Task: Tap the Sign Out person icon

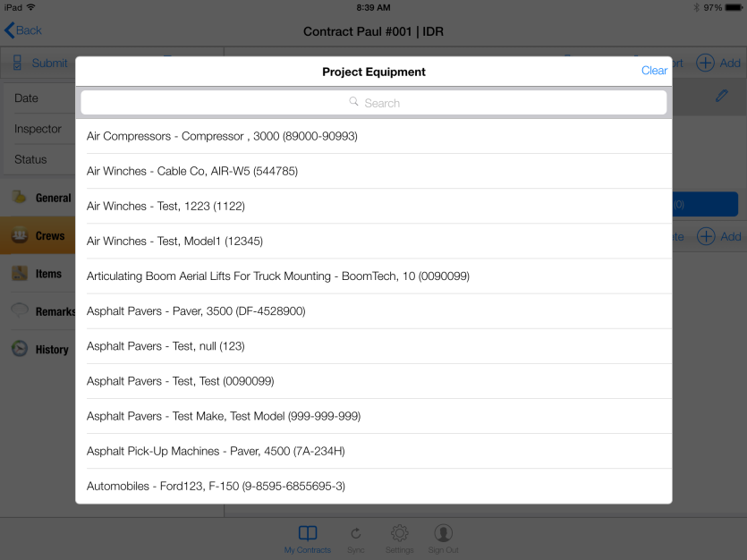Action: coord(443,534)
